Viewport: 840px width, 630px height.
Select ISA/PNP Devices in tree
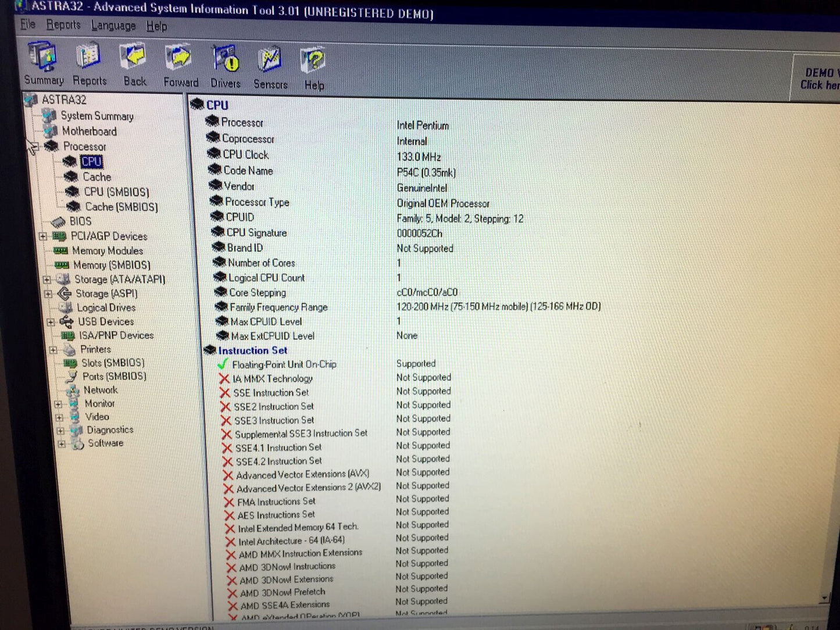click(116, 335)
